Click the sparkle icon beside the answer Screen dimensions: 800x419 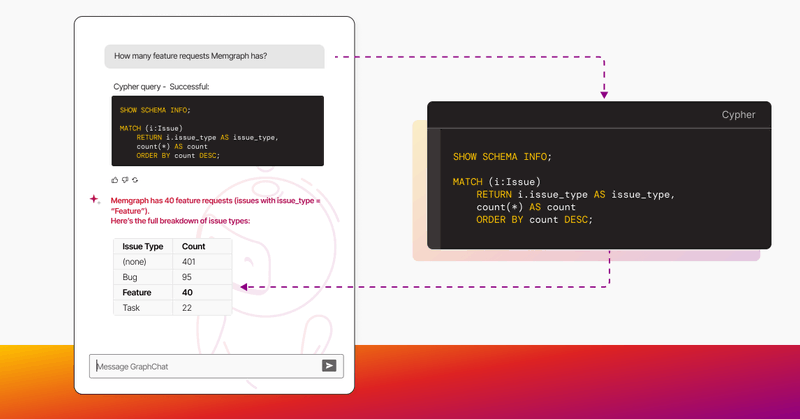94,200
